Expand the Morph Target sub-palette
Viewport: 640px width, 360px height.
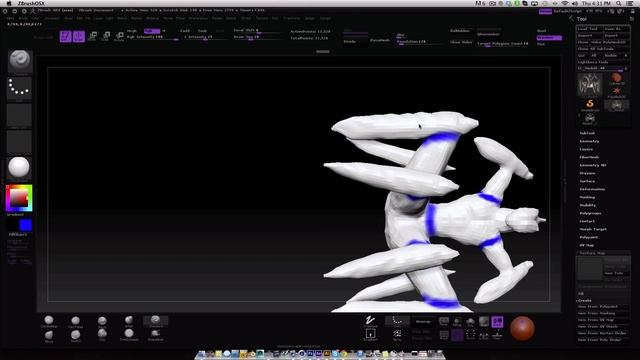[593, 229]
